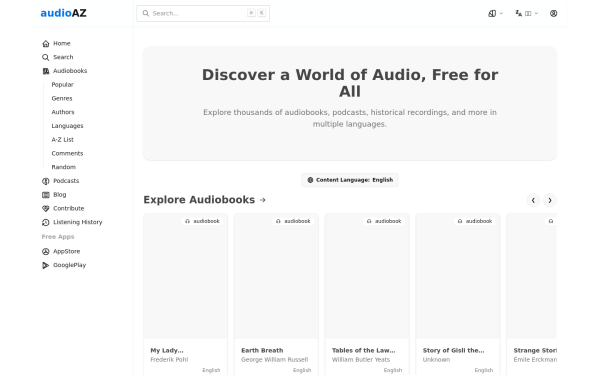Click the GooglePlay icon

[46, 266]
